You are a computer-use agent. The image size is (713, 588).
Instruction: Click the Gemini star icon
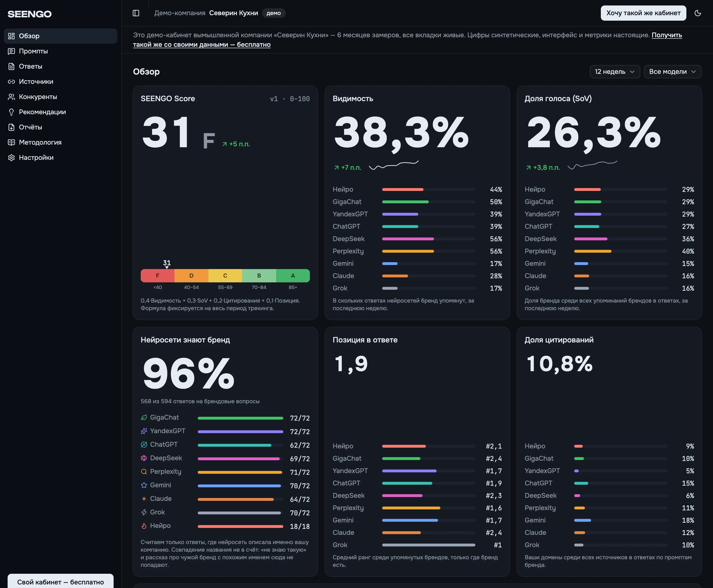tap(144, 485)
